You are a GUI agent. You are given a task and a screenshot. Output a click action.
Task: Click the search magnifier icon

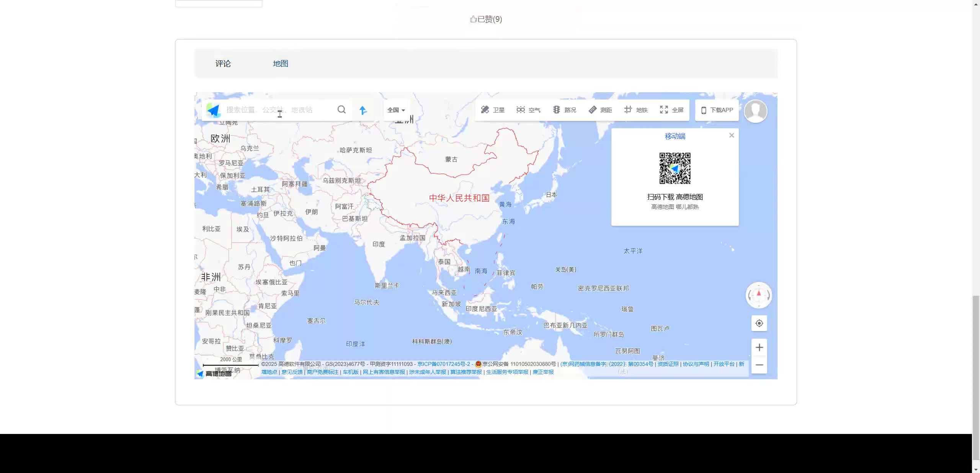pos(341,110)
